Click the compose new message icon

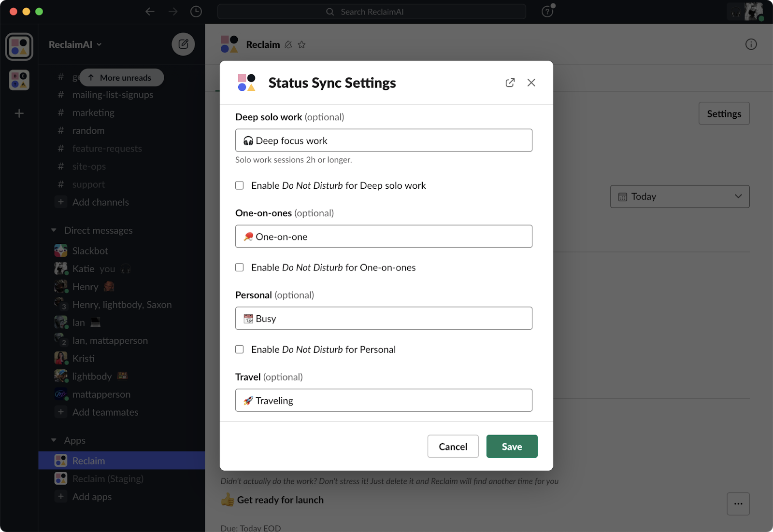point(183,44)
